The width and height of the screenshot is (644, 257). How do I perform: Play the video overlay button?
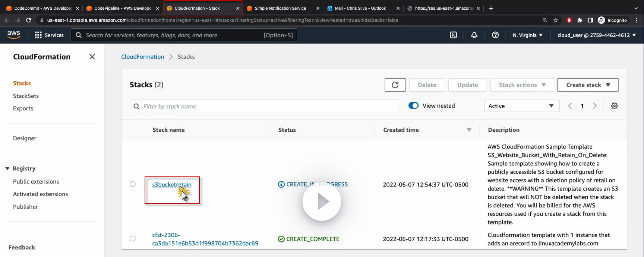pos(322,201)
